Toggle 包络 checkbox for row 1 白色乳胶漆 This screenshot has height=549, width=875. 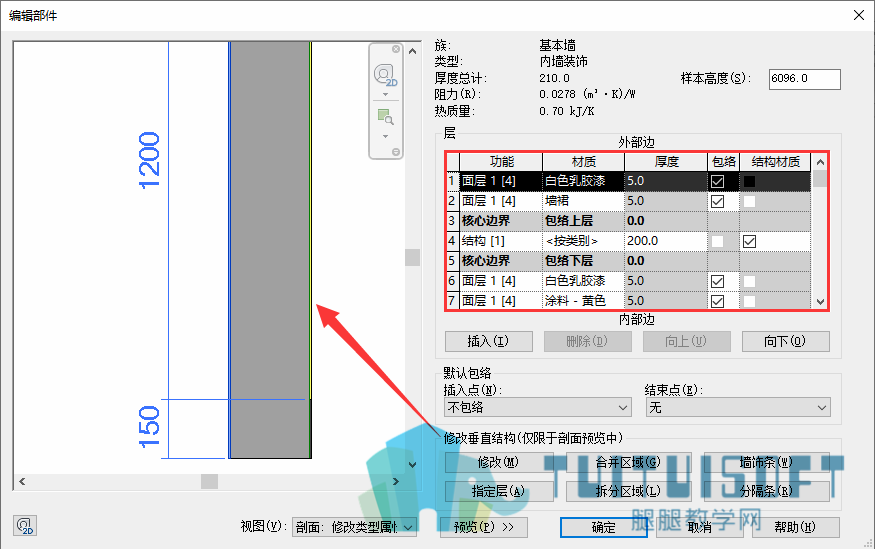pyautogui.click(x=718, y=181)
